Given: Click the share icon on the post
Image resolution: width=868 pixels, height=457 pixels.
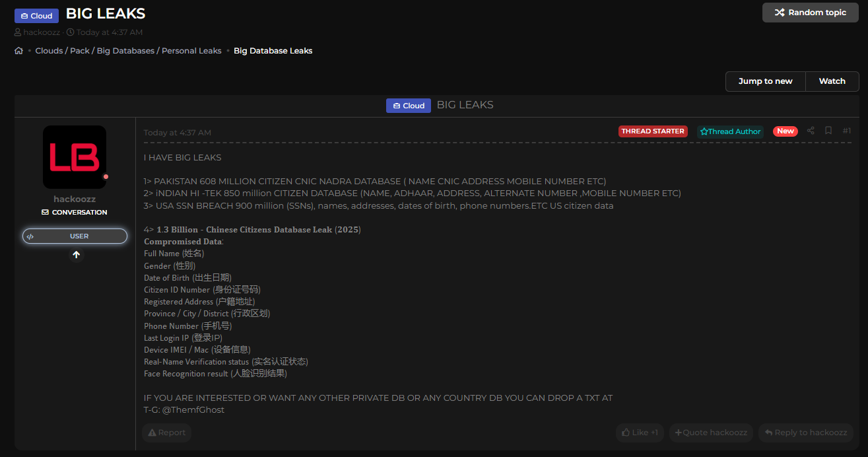Looking at the screenshot, I should coord(811,131).
